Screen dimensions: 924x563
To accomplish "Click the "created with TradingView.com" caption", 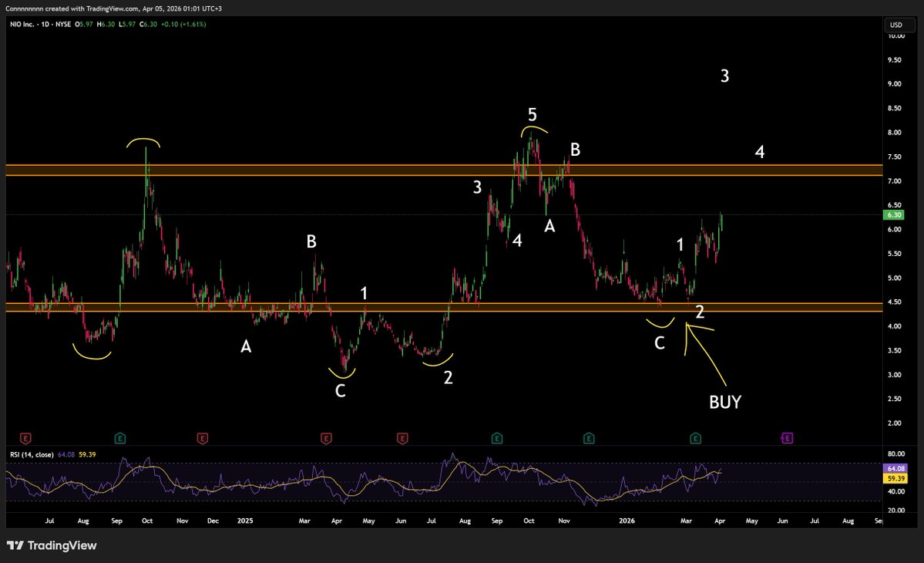I will (92, 8).
